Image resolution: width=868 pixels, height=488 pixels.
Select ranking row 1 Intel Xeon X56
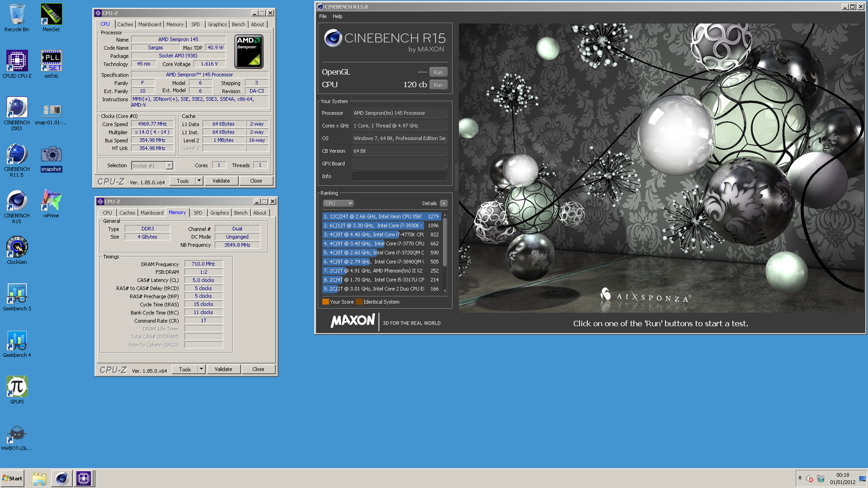click(x=382, y=216)
